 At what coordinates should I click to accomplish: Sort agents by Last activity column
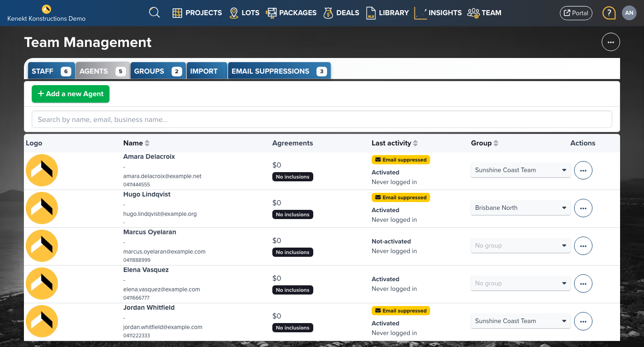click(x=395, y=143)
